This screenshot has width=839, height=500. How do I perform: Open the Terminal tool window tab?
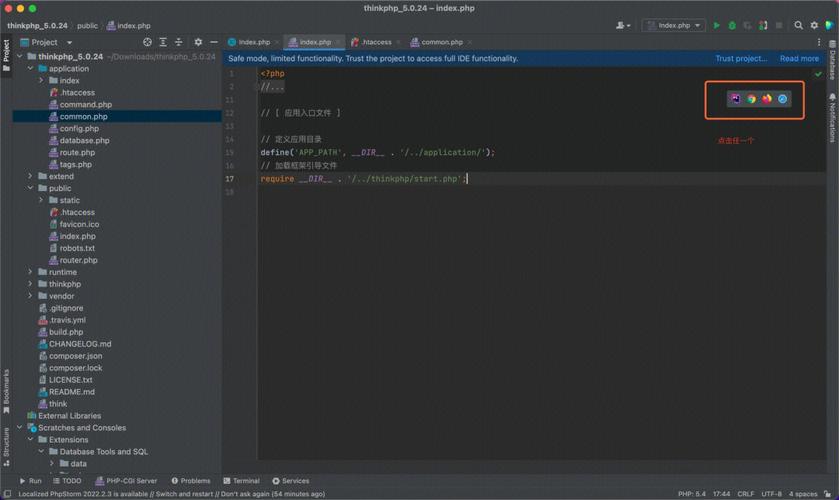241,481
